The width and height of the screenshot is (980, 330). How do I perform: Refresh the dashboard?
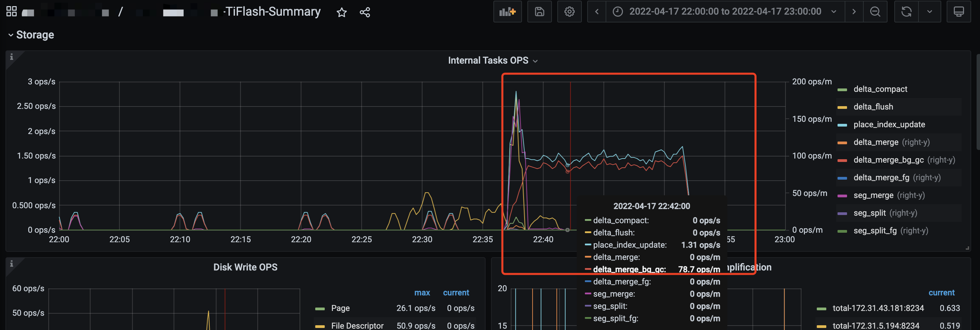coord(906,12)
